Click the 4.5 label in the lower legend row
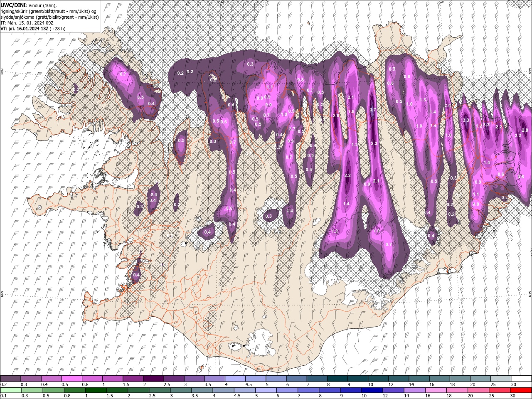 point(237,396)
